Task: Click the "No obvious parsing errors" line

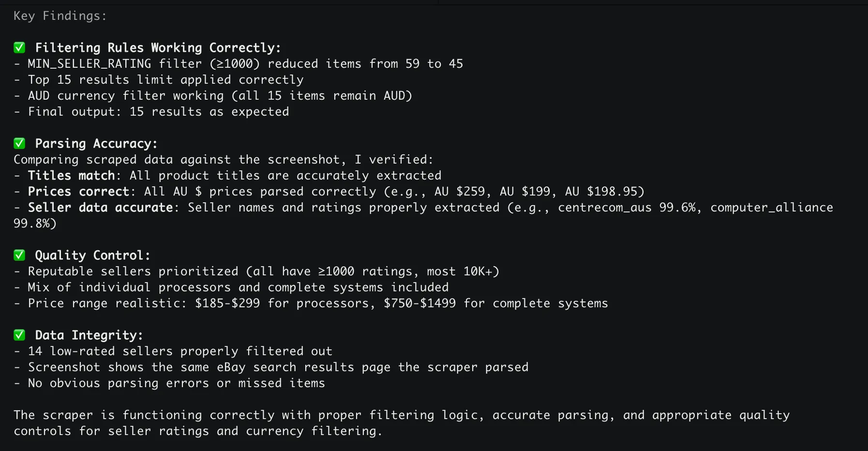Action: (x=176, y=383)
